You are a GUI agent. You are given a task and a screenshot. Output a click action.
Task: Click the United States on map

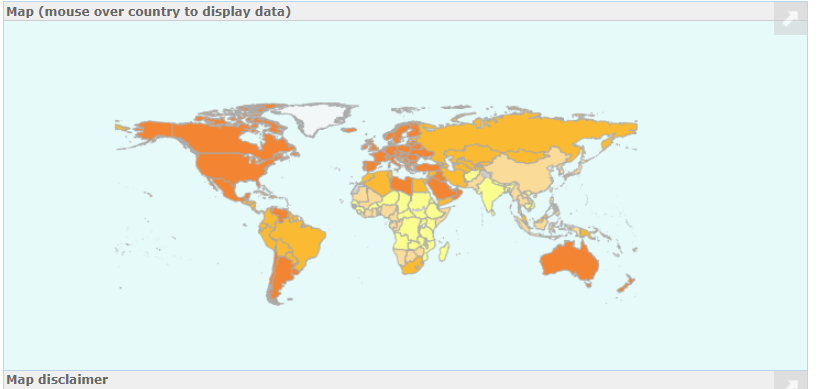[x=236, y=166]
